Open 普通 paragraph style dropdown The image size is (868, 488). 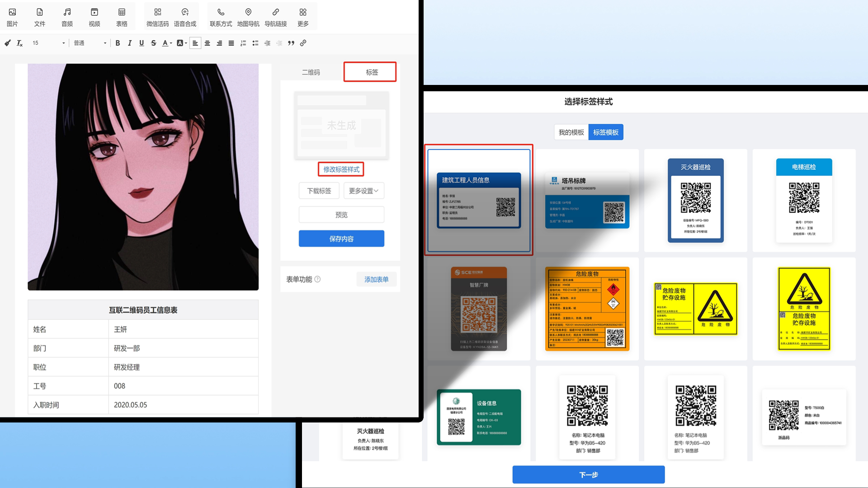pos(90,43)
